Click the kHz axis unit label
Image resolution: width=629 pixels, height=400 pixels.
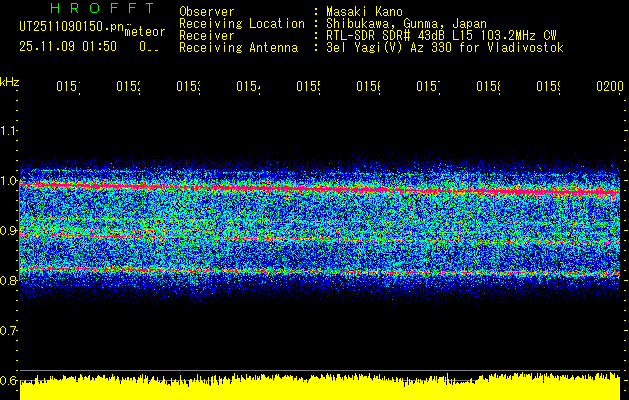point(9,82)
